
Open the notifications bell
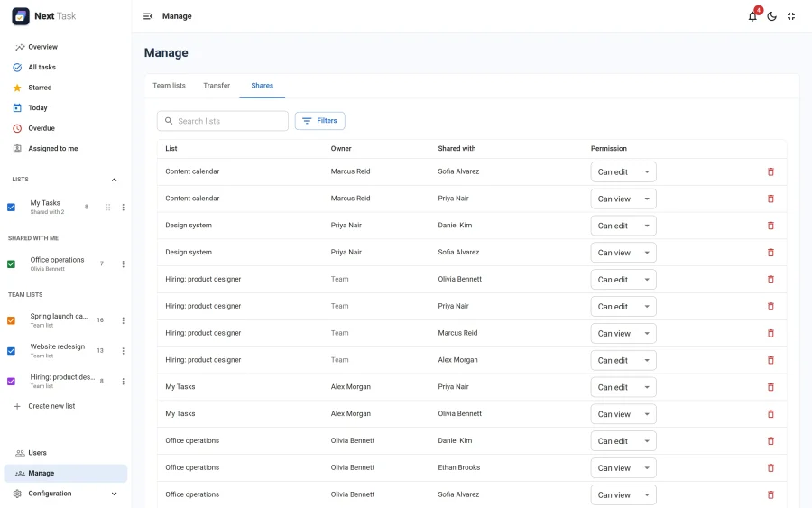pyautogui.click(x=752, y=16)
